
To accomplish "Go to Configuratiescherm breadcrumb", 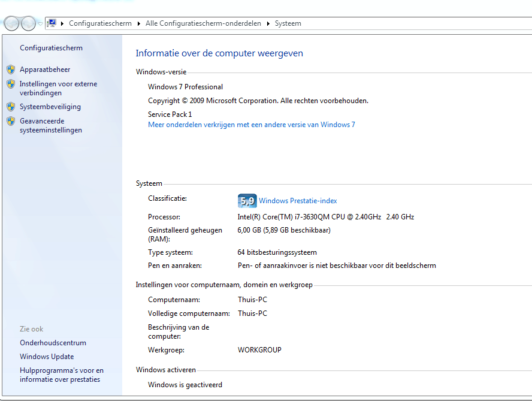I will pyautogui.click(x=100, y=23).
